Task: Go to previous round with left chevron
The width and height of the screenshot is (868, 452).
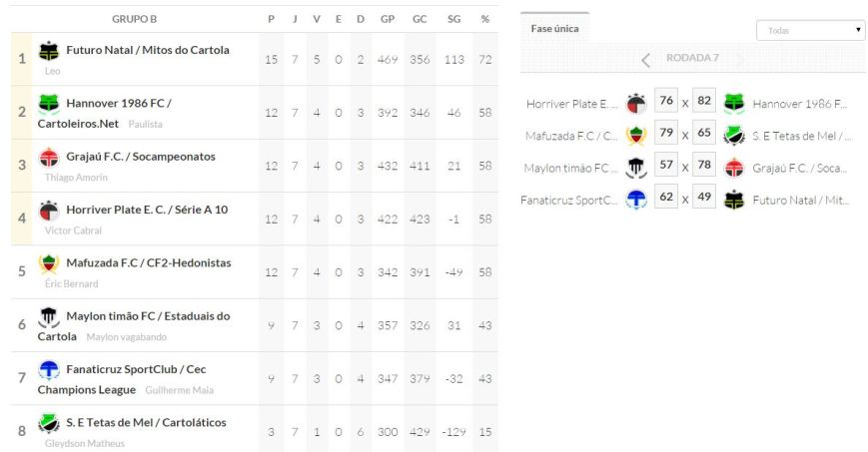Action: [645, 59]
